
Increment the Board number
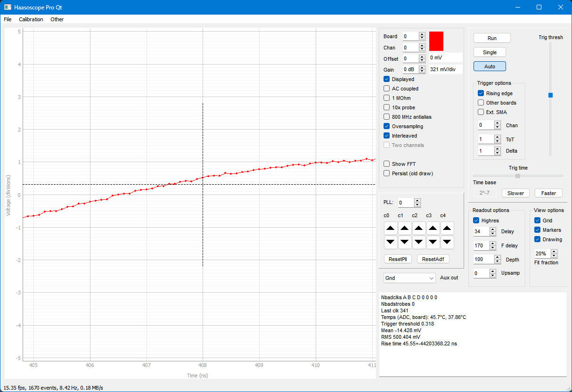pos(421,34)
